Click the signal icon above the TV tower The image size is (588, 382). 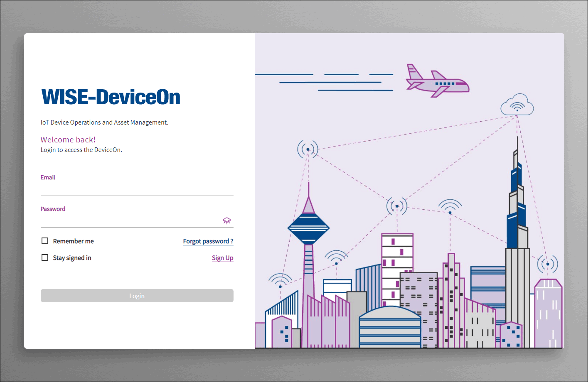pos(308,149)
